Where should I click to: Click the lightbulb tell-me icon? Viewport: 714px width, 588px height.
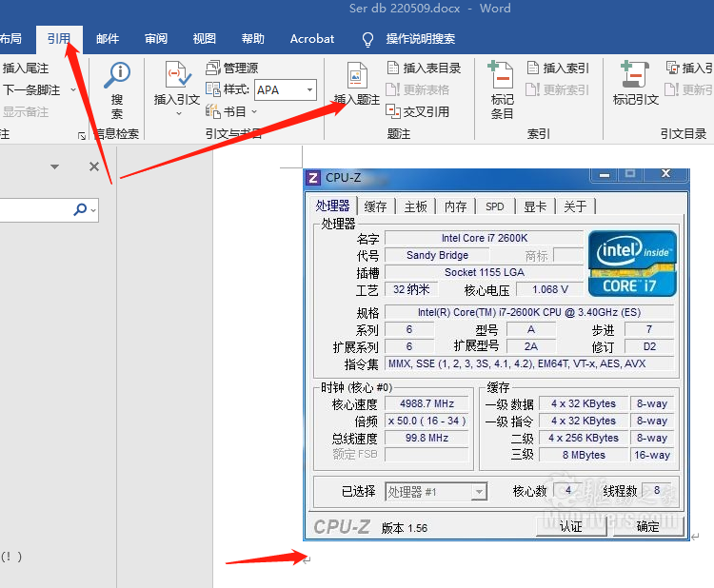tap(367, 40)
